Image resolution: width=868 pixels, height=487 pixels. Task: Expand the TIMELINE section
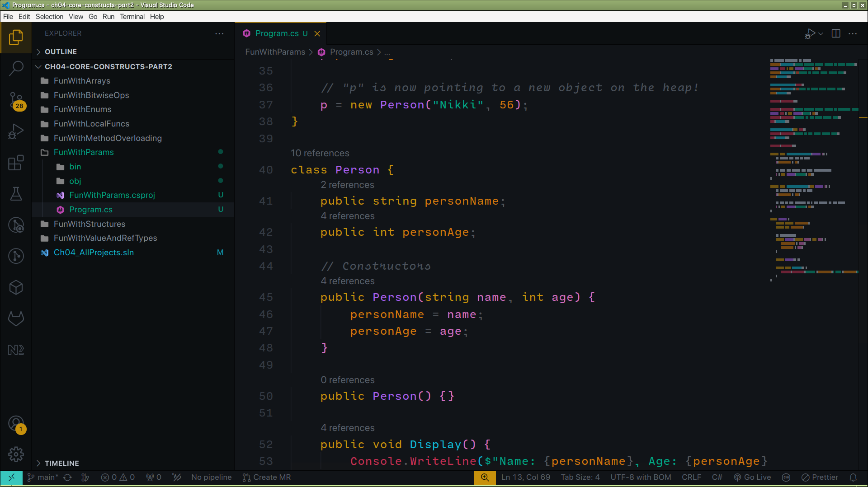(x=61, y=463)
